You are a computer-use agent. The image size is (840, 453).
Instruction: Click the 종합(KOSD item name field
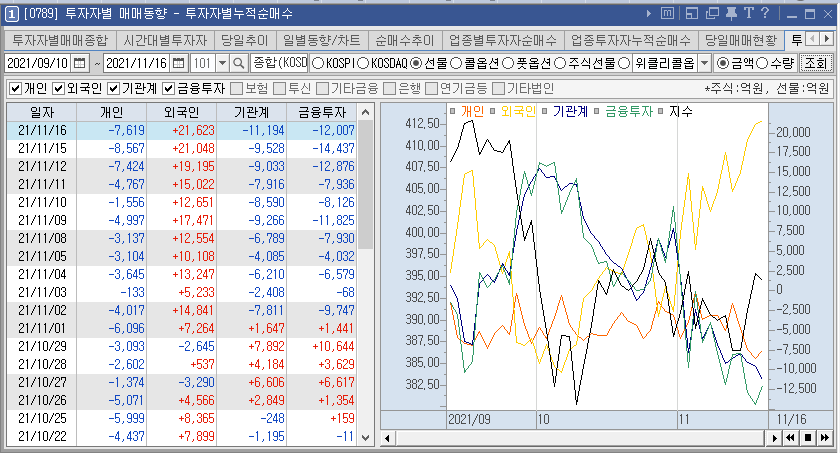(280, 63)
